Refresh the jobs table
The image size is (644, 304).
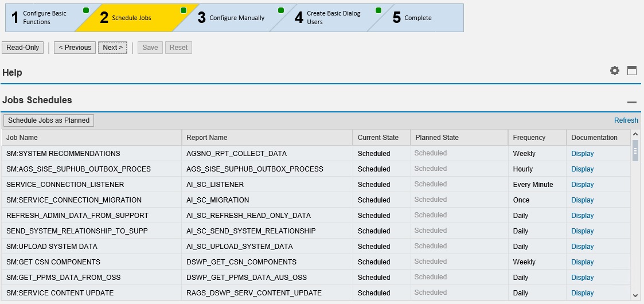click(x=626, y=120)
